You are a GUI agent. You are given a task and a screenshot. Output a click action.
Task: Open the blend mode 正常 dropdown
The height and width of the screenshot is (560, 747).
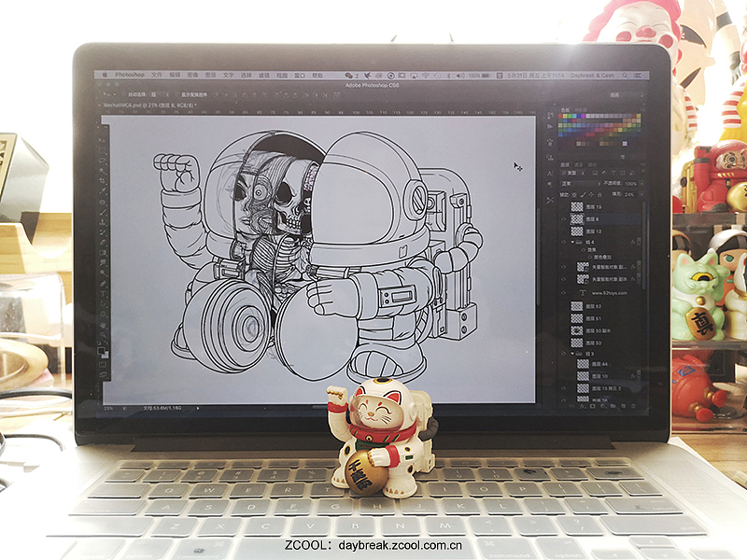coord(581,183)
